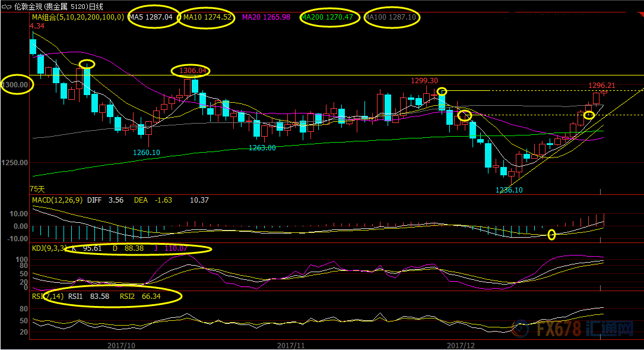This screenshot has height=350, width=644.
Task: Click the RSI1 83.58 reading
Action: coord(88,297)
